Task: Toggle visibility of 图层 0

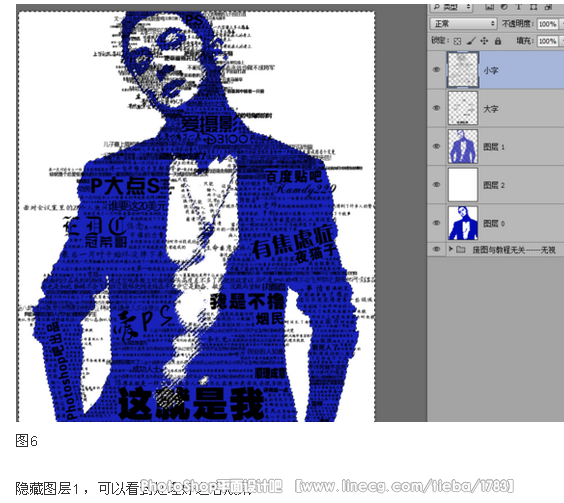Action: coord(436,223)
